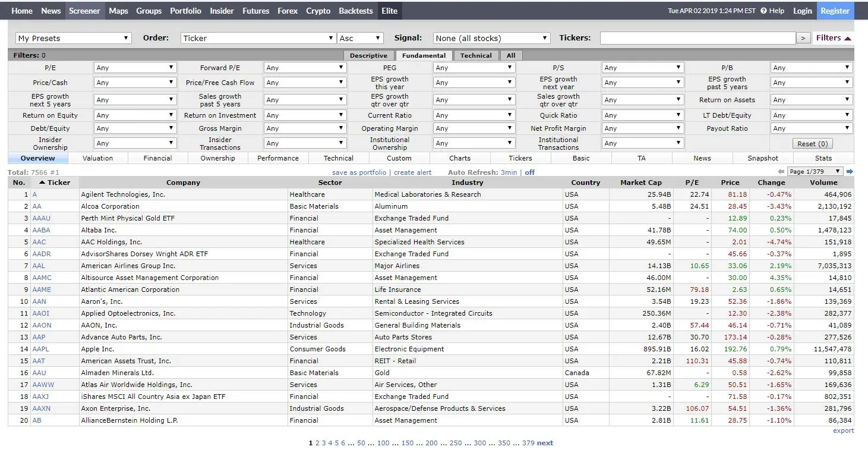Sort by Volume column header
This screenshot has height=456, width=868.
pyautogui.click(x=823, y=183)
